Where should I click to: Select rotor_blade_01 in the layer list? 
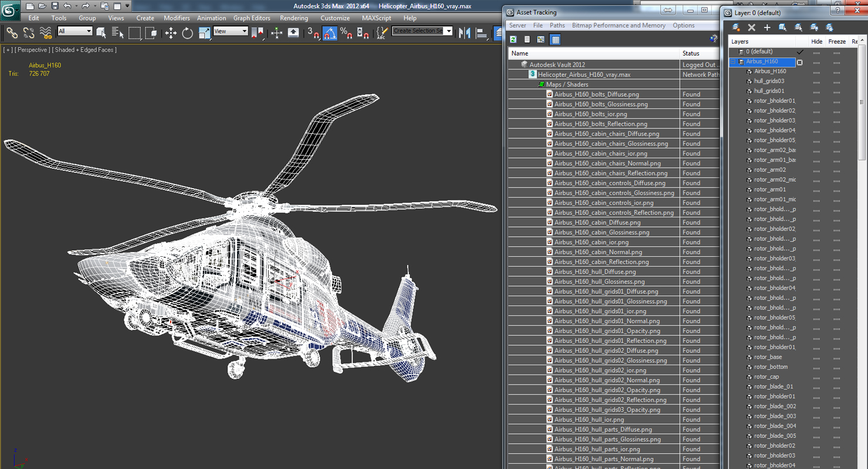coord(773,386)
